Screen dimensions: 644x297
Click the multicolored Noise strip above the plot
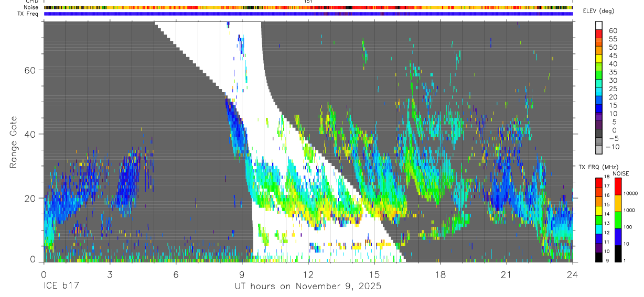pyautogui.click(x=308, y=7)
